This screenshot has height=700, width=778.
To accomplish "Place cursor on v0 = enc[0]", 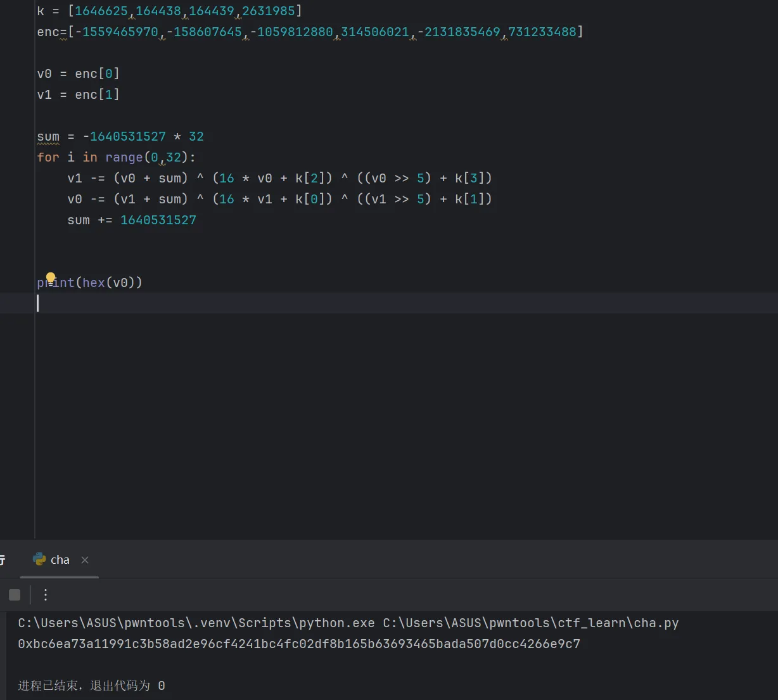I will (x=78, y=73).
